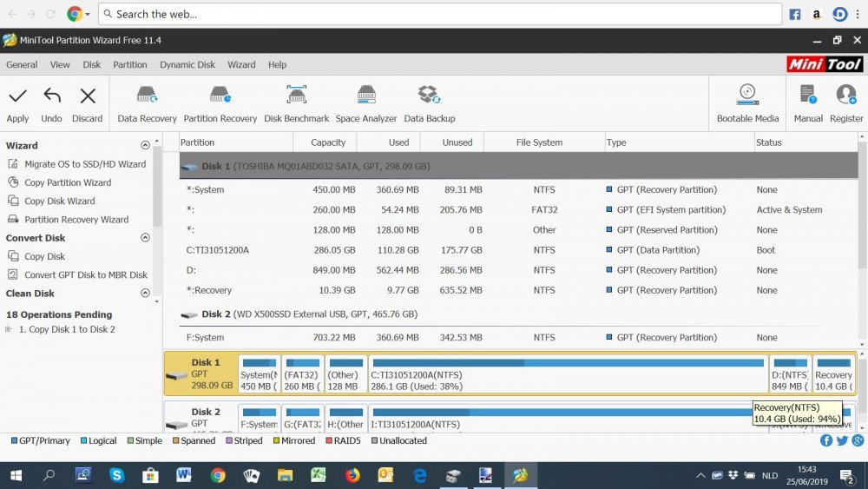Collapse the Convert Disk section
The height and width of the screenshot is (489, 868).
(x=145, y=238)
